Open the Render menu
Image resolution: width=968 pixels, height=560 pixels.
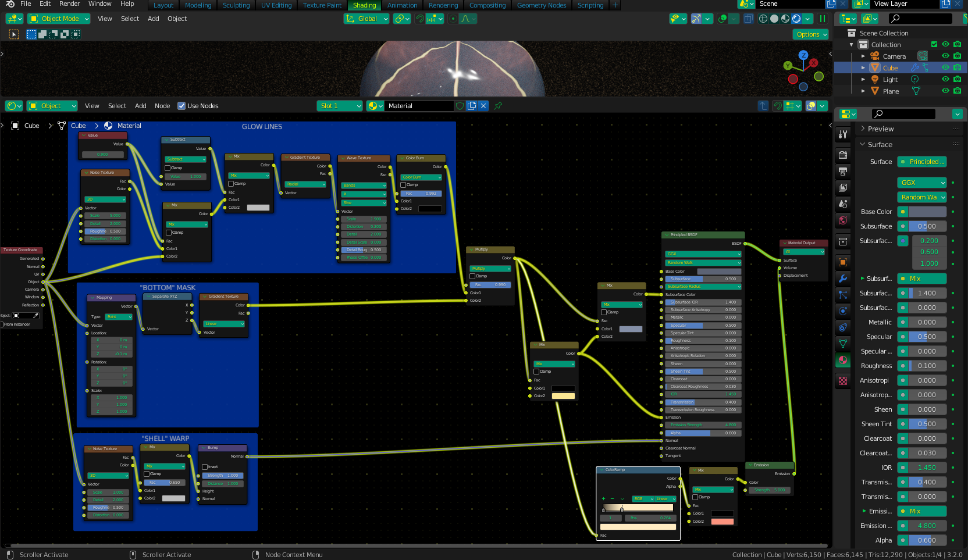pos(69,4)
